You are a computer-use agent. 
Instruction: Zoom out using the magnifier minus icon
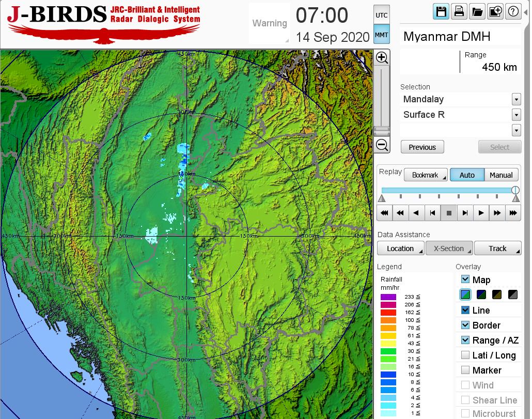point(382,145)
